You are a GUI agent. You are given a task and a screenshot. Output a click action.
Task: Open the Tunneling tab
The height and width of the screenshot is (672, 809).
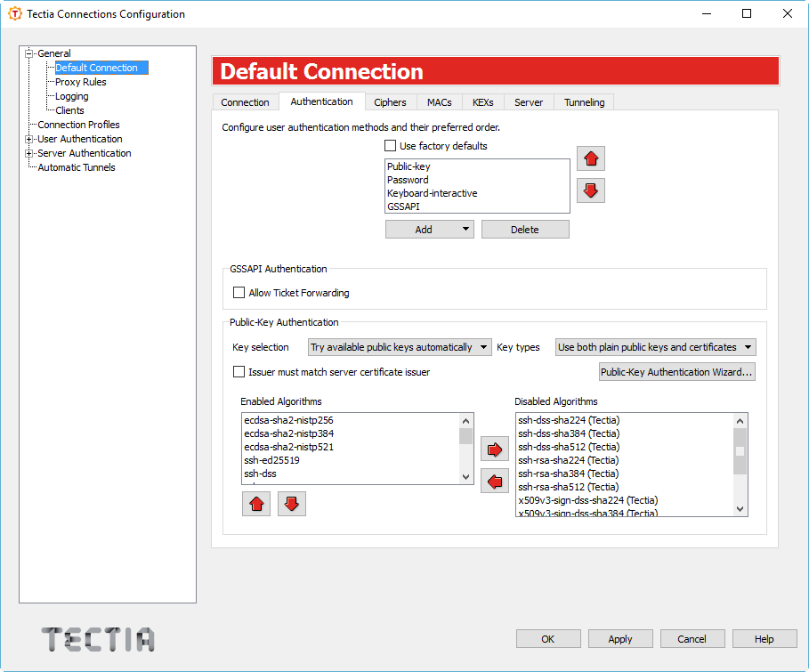(583, 101)
